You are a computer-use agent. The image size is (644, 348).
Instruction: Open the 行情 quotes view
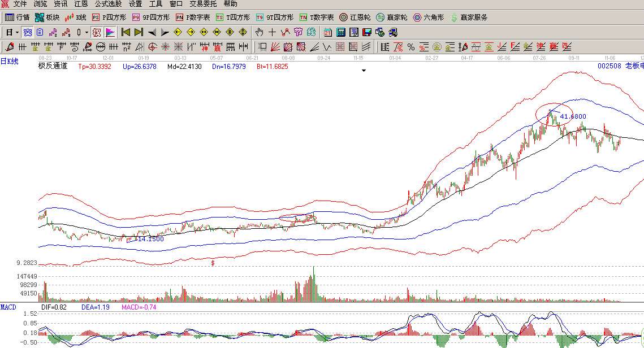(x=17, y=18)
